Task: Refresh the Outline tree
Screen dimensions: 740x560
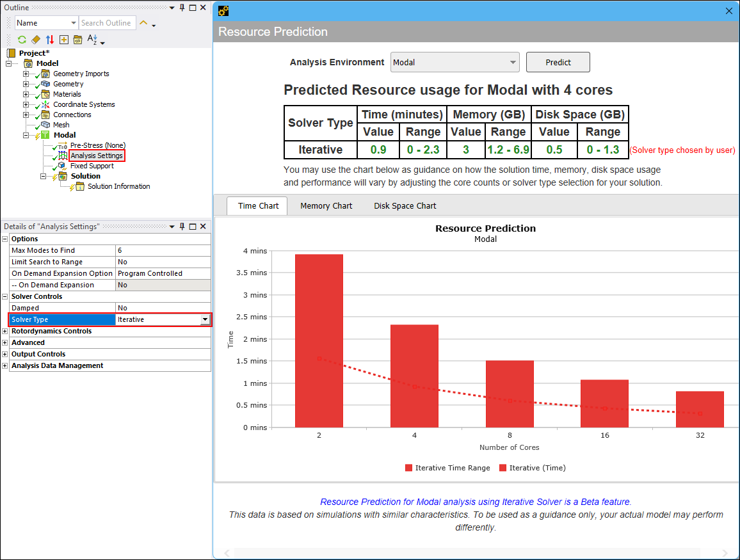Action: tap(22, 39)
